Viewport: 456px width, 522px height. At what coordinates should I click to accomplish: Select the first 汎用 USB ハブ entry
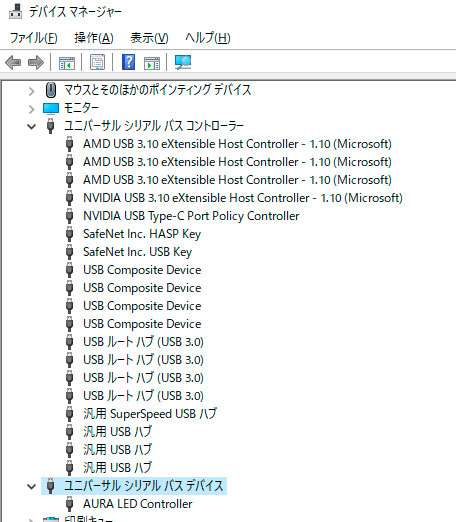118,432
